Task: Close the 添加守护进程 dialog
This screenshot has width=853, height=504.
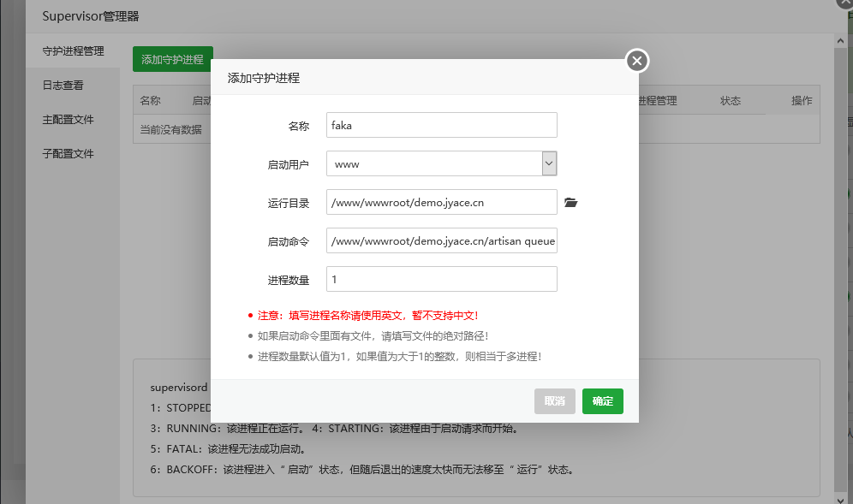Action: click(x=636, y=61)
